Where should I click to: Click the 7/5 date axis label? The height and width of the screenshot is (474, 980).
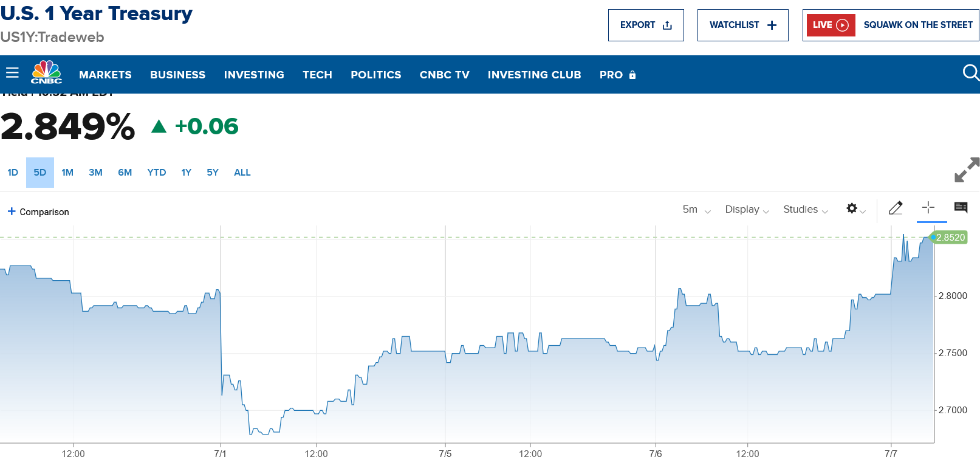[x=445, y=454]
